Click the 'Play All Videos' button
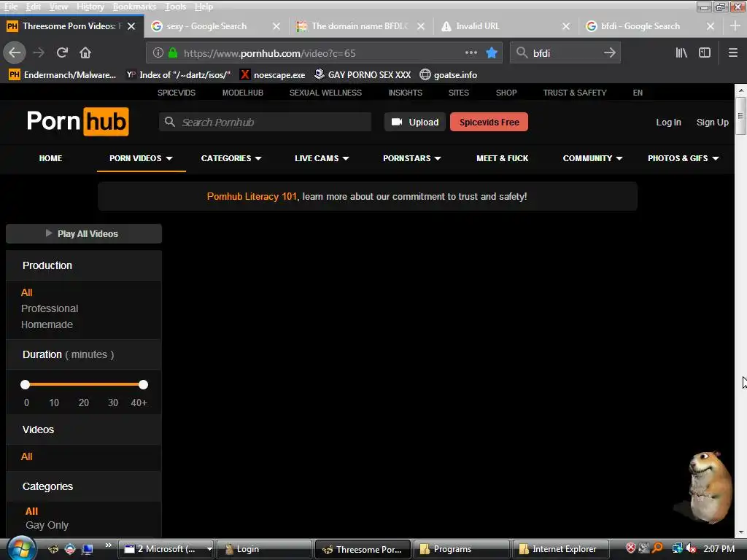This screenshot has width=747, height=560. [84, 233]
